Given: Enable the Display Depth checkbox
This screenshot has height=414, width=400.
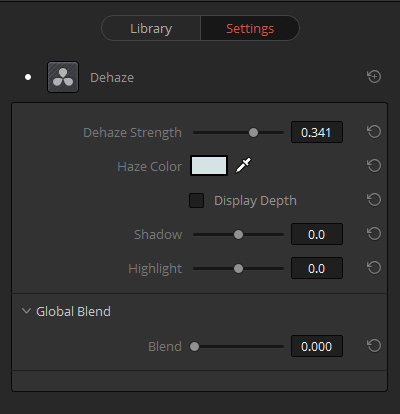Looking at the screenshot, I should (x=197, y=200).
